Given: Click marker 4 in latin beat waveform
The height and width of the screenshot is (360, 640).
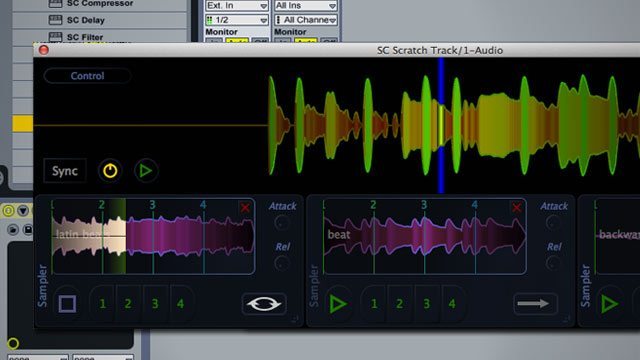Looking at the screenshot, I should tap(203, 205).
